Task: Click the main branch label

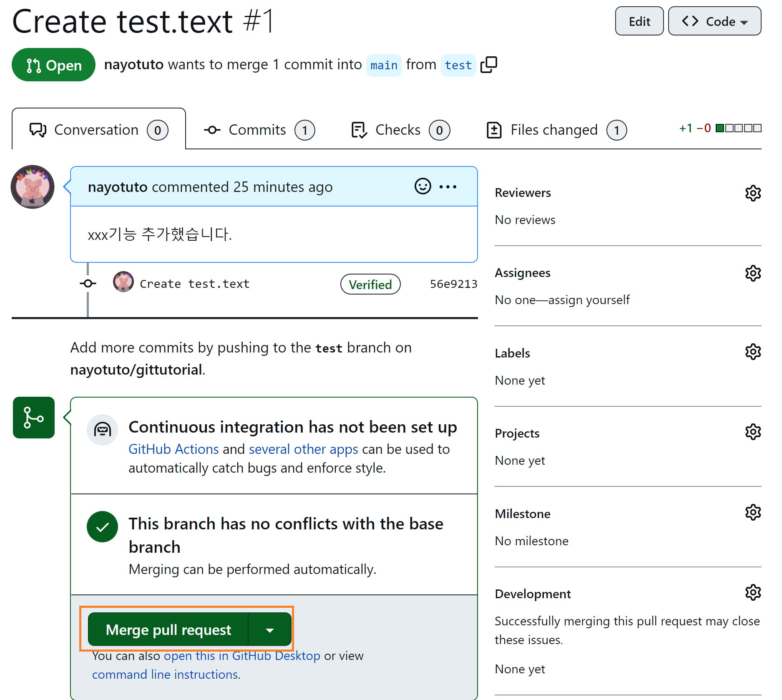Action: 384,65
